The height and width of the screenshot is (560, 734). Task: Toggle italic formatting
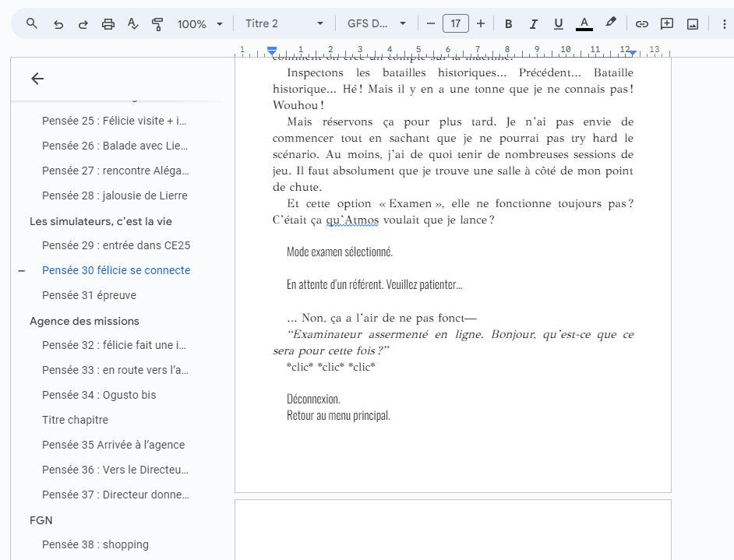[x=533, y=24]
